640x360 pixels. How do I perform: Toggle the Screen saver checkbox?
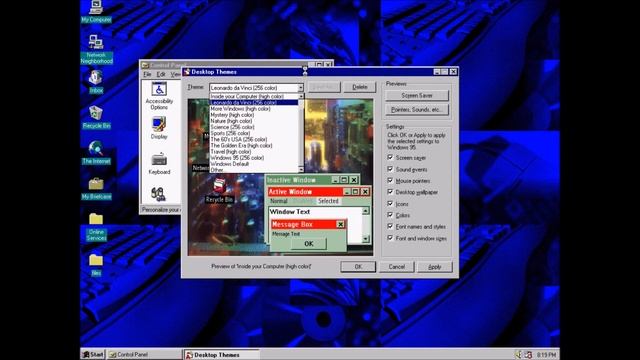point(390,157)
